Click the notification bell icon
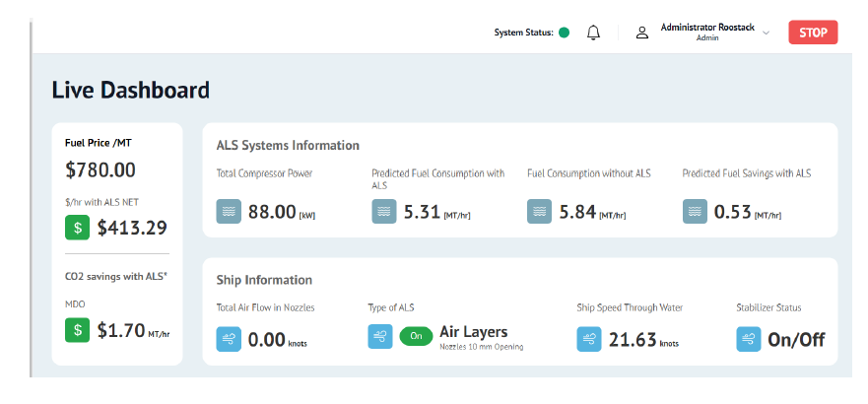Image resolution: width=868 pixels, height=404 pixels. [x=593, y=33]
